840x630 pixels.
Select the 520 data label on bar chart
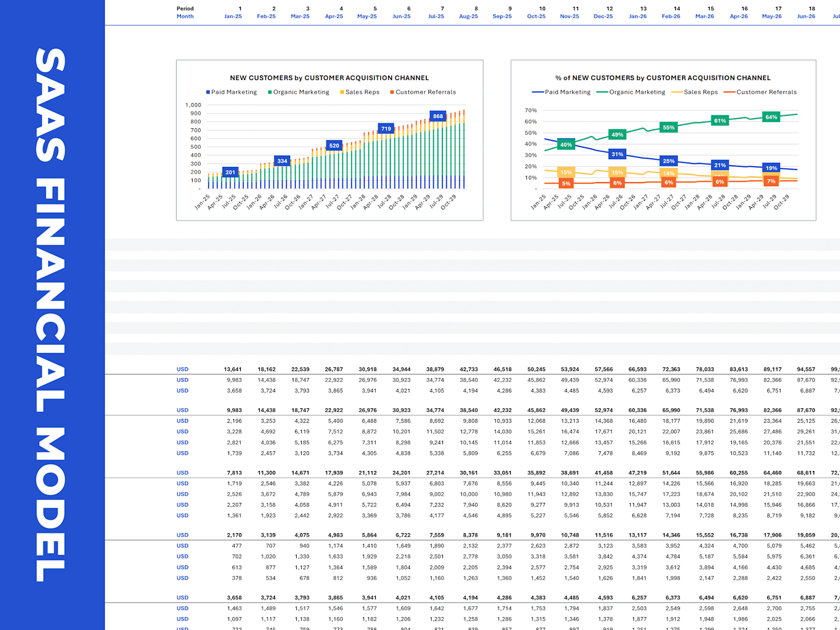pyautogui.click(x=334, y=146)
